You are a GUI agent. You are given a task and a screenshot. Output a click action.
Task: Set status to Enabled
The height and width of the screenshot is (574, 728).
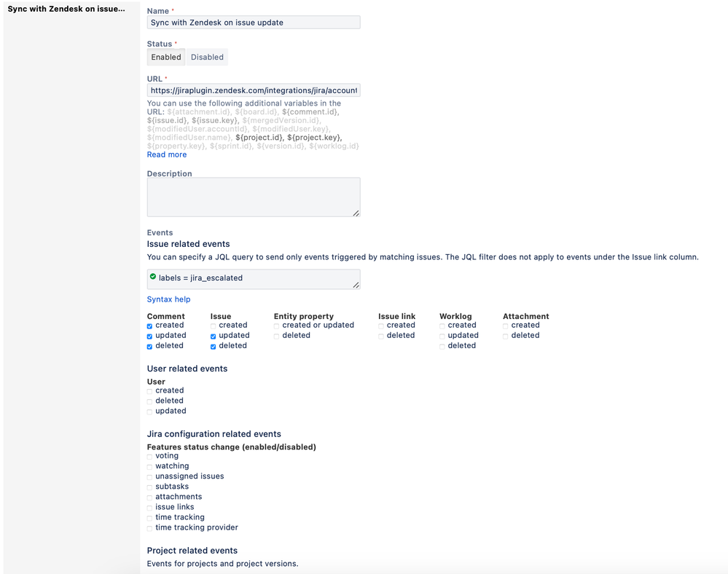pos(165,57)
